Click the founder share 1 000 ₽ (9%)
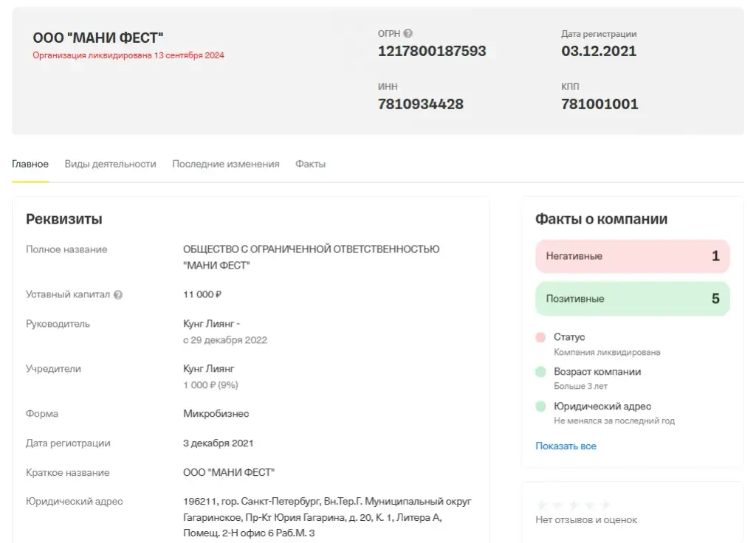 coord(210,385)
